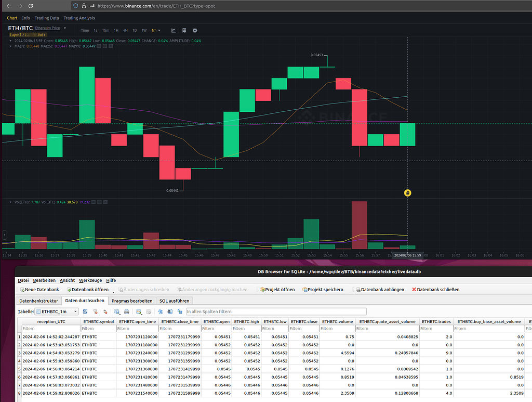Select the 1s interval
Viewport: 532px width, 402px height.
[x=96, y=30]
